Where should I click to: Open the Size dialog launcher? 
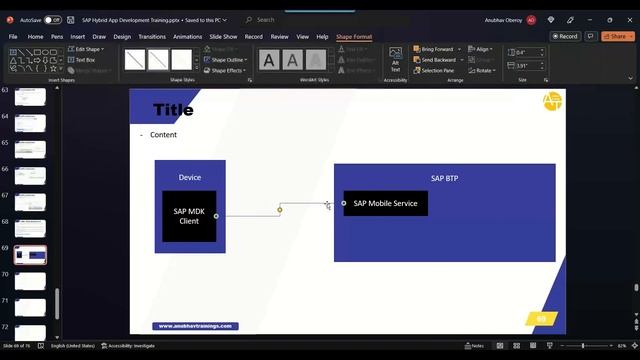click(546, 80)
